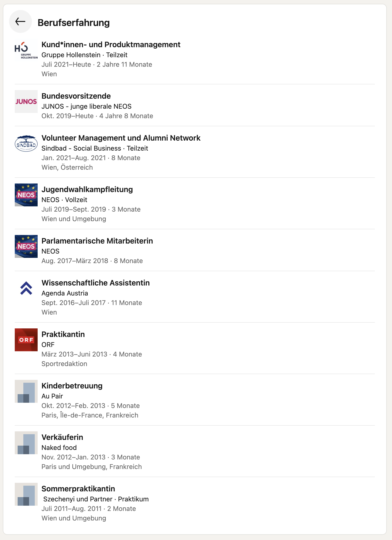Click the Sindbad Social Business logo
Image resolution: width=392 pixels, height=540 pixels.
(26, 143)
